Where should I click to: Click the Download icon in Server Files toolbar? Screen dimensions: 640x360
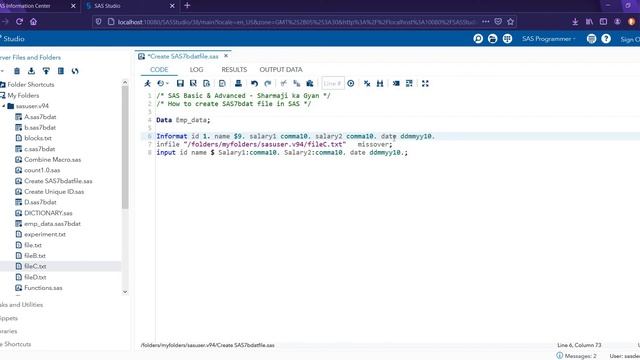(31, 71)
